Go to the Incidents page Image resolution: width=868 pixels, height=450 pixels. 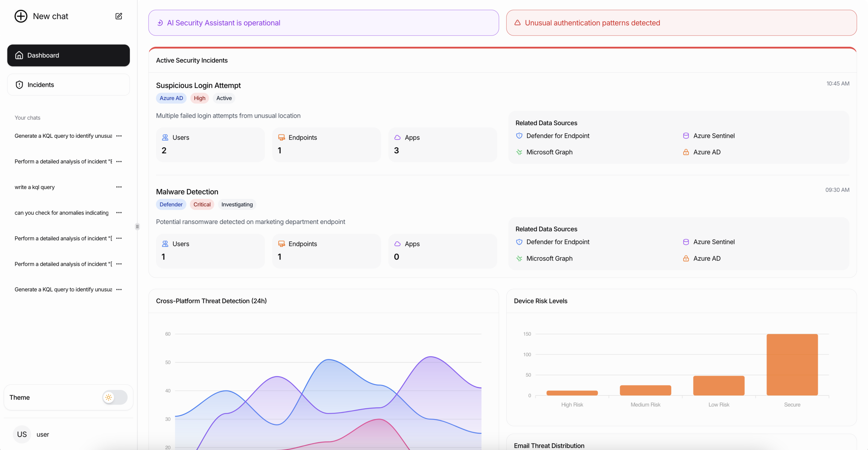[68, 85]
